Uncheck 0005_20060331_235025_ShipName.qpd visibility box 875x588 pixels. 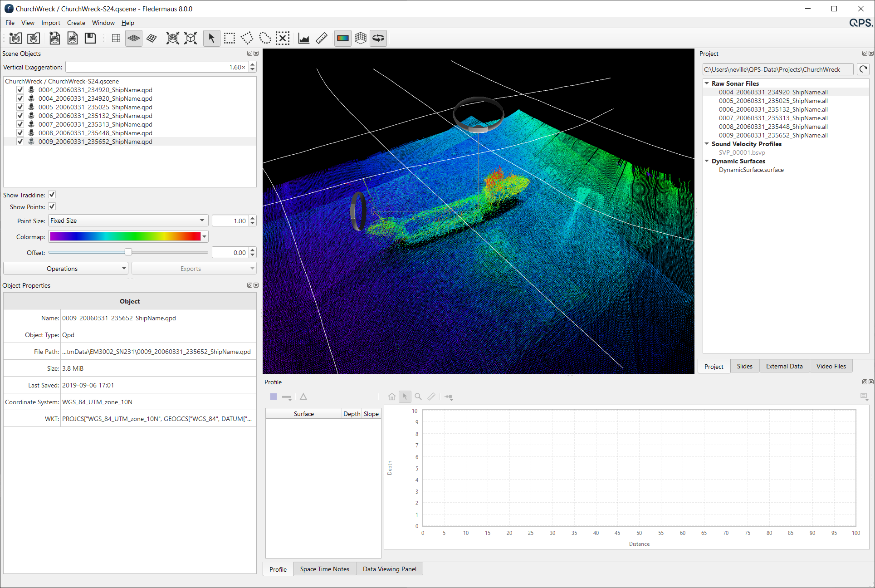(x=20, y=107)
